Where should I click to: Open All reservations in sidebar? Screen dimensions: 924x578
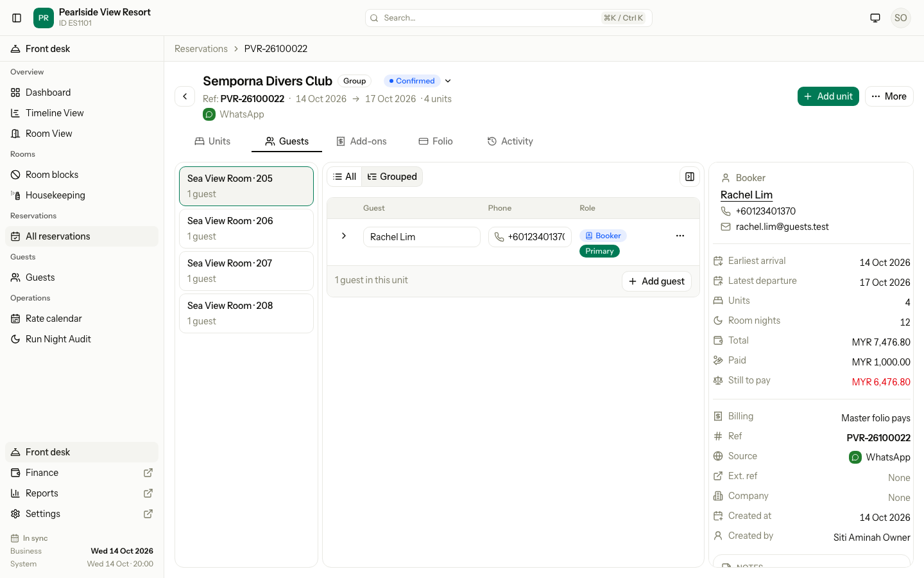81,236
